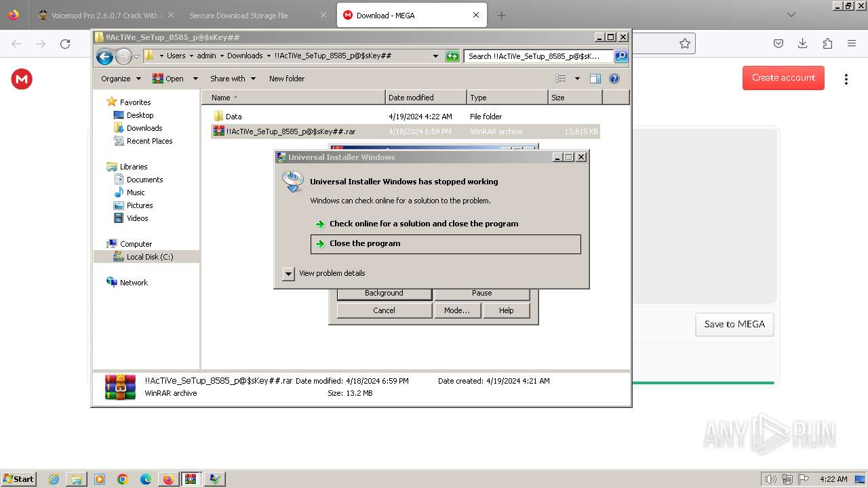This screenshot has width=868, height=488.
Task: Click the Explorer back navigation button
Action: 104,56
